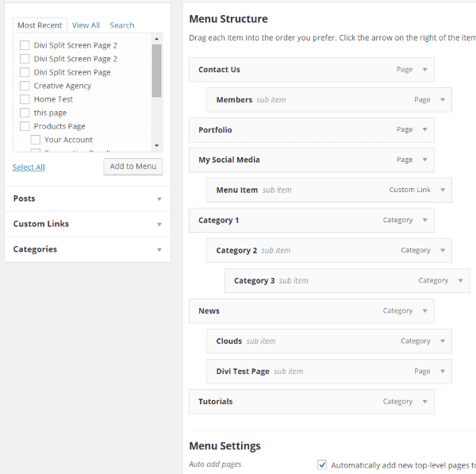Click the Category 3 item title
Image resolution: width=476 pixels, height=474 pixels.
coord(255,281)
